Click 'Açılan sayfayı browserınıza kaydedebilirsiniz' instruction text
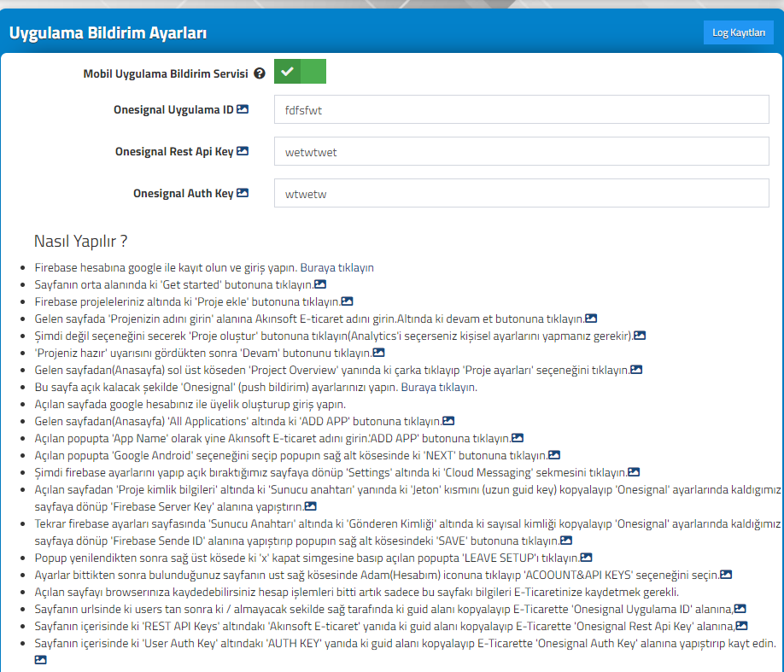784x672 pixels. (x=356, y=592)
